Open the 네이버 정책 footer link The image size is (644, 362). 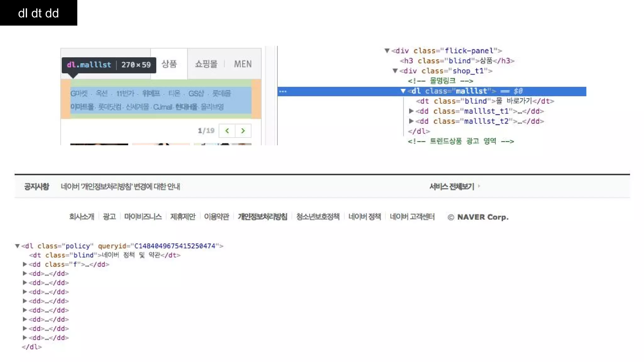click(x=365, y=217)
